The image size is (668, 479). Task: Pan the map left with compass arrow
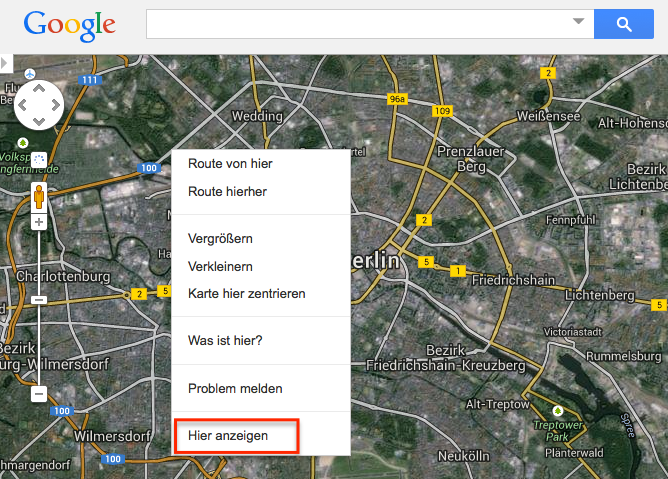point(23,104)
